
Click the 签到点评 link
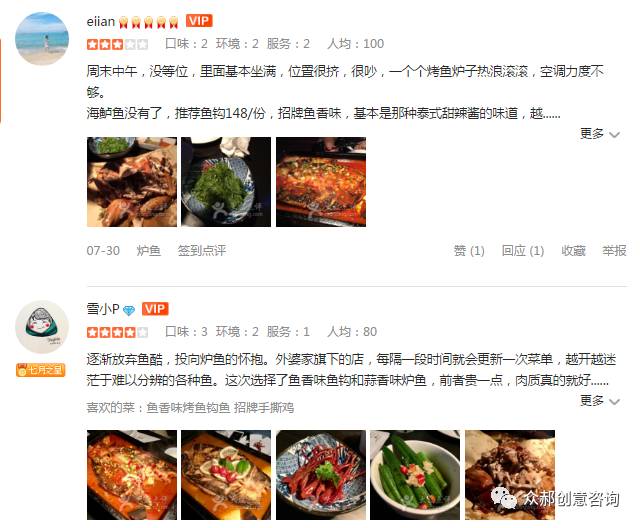[202, 250]
